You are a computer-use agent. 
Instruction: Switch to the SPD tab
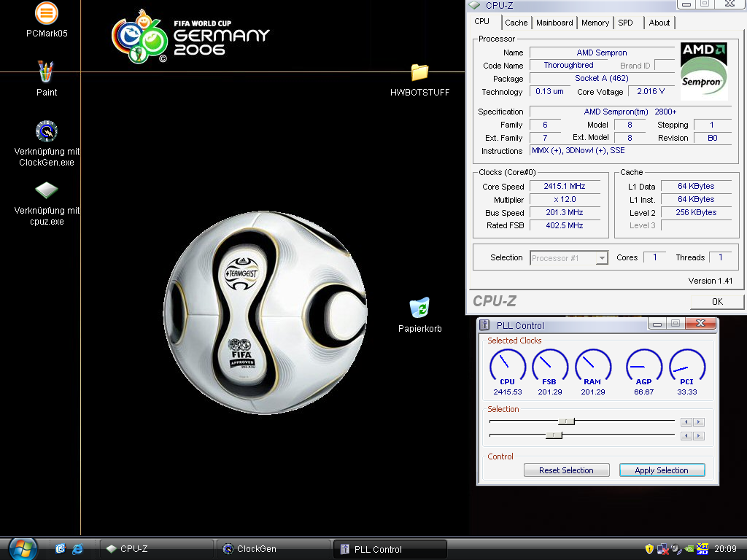625,23
